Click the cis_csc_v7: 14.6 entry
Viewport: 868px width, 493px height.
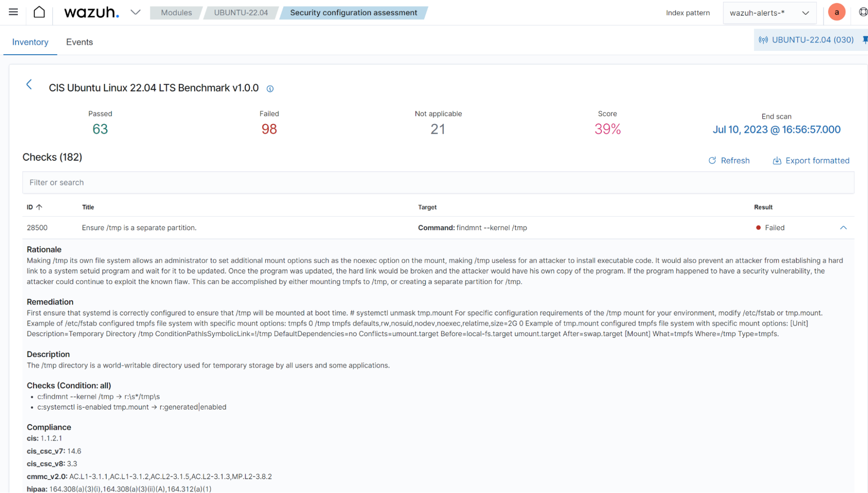click(x=54, y=451)
